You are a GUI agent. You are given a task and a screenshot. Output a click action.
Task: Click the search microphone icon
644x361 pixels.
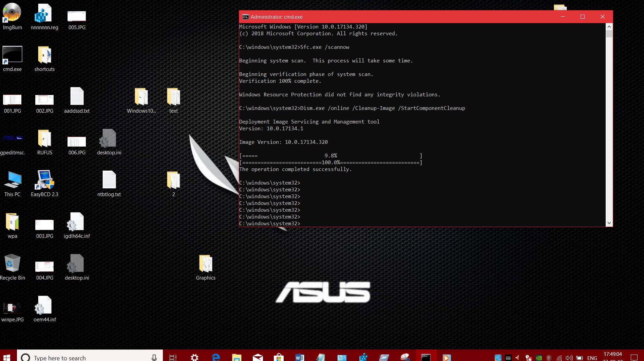tap(154, 357)
